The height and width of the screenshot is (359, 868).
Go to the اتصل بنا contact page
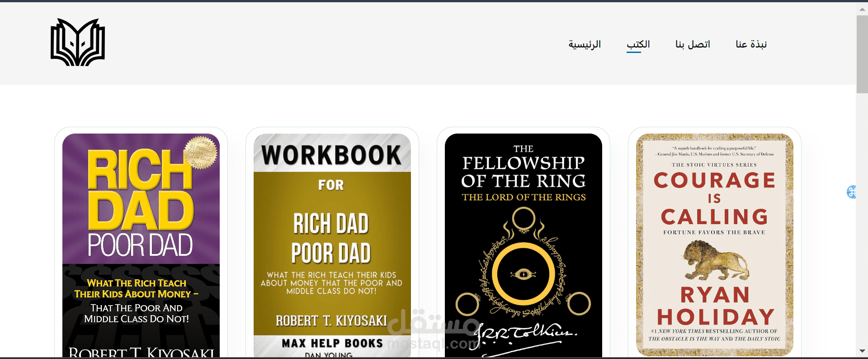tap(693, 44)
